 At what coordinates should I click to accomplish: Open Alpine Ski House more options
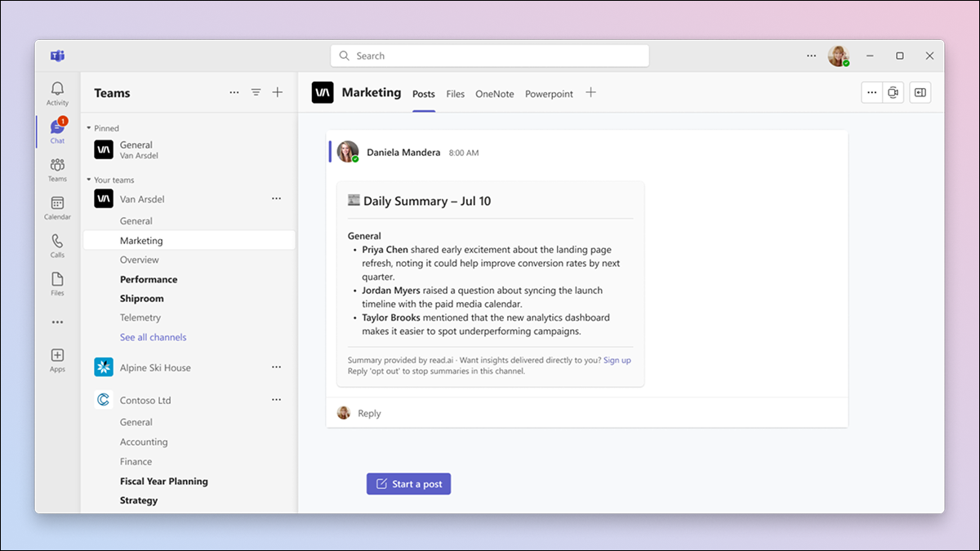(276, 367)
